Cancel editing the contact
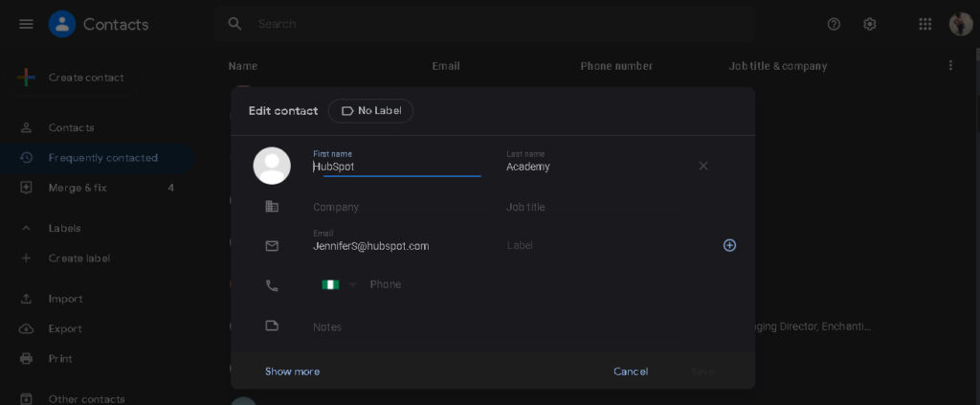The image size is (980, 405). tap(631, 371)
